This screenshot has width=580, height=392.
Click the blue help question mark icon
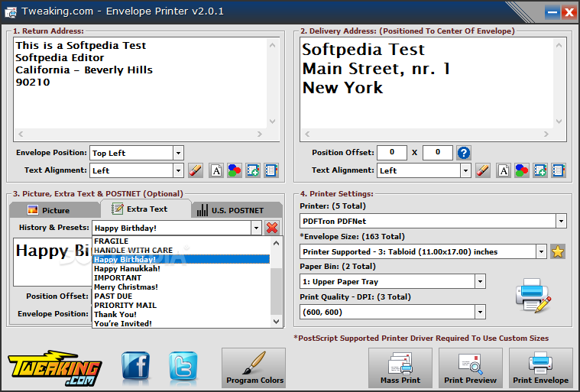(x=464, y=152)
